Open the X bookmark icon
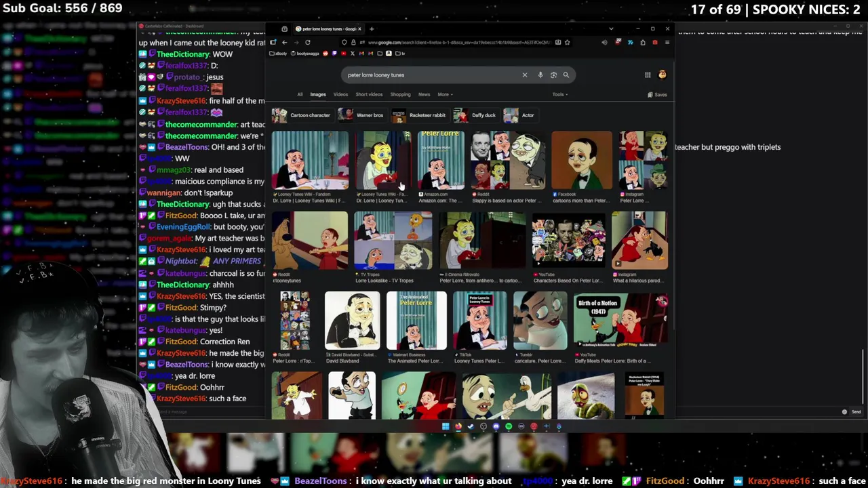Image resolution: width=868 pixels, height=488 pixels. 352,54
